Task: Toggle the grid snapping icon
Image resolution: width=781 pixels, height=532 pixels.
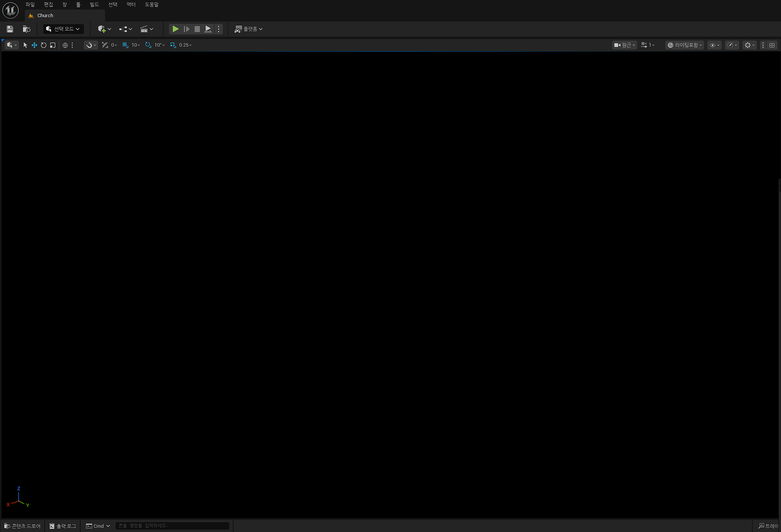Action: [125, 45]
